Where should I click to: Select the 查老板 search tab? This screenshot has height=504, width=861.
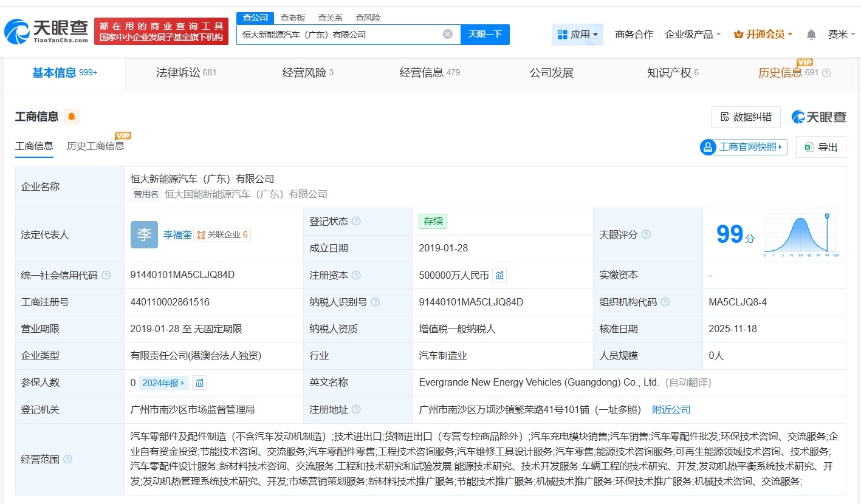(293, 18)
